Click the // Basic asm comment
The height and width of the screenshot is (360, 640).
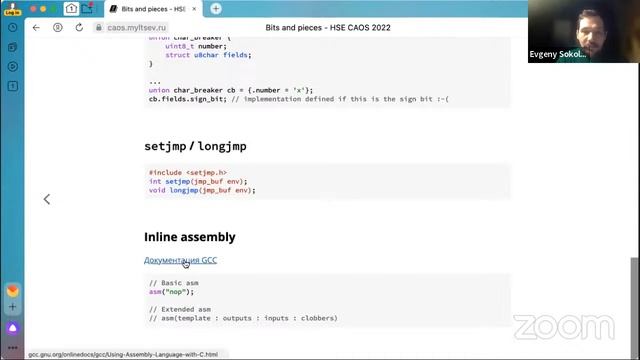173,283
